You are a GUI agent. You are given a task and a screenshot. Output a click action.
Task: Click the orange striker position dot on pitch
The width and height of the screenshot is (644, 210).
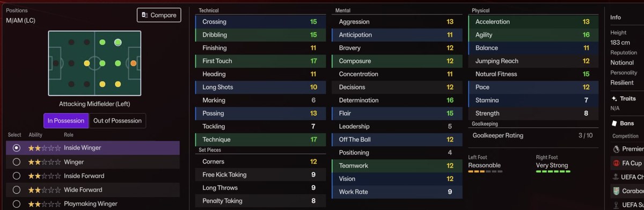tap(133, 63)
